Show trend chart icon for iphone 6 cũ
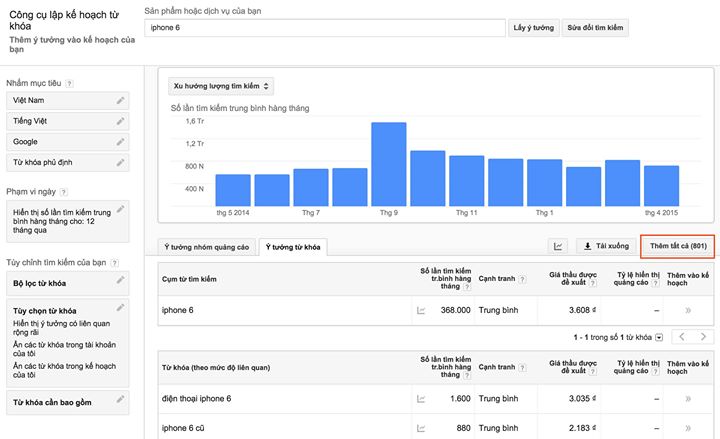Image resolution: width=720 pixels, height=439 pixels. [x=421, y=428]
